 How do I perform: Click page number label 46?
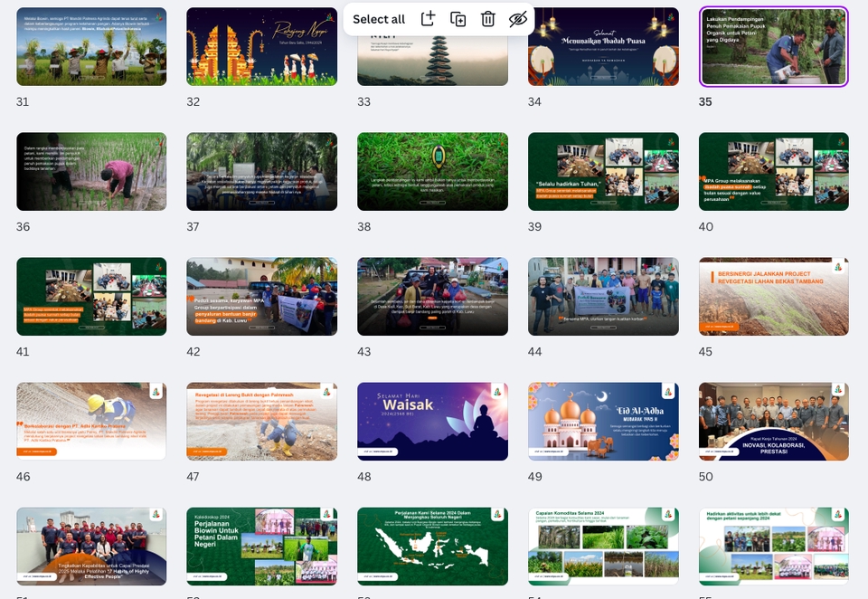click(x=24, y=477)
